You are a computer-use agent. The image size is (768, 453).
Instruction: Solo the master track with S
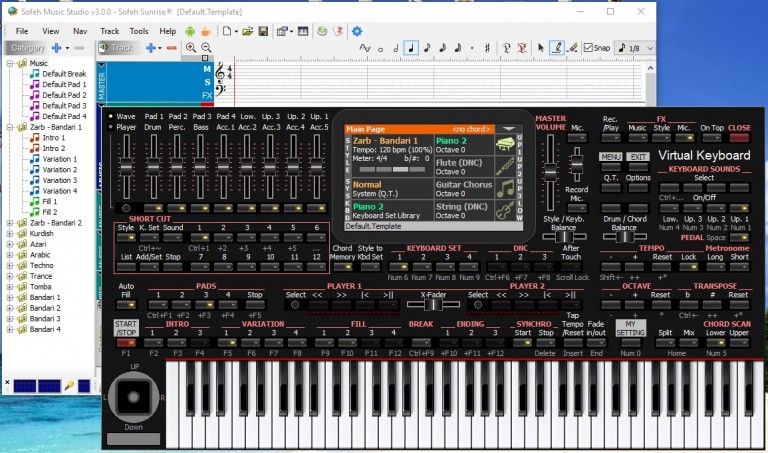pyautogui.click(x=207, y=82)
